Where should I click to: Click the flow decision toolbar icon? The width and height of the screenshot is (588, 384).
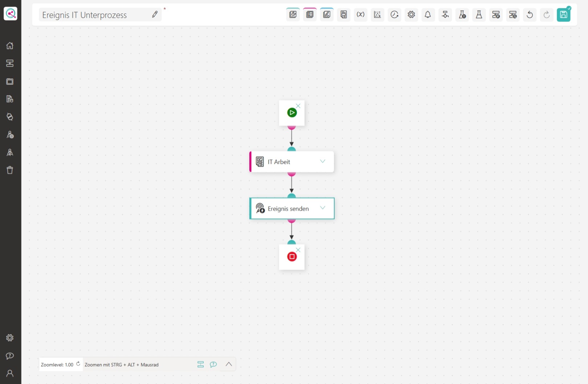445,15
